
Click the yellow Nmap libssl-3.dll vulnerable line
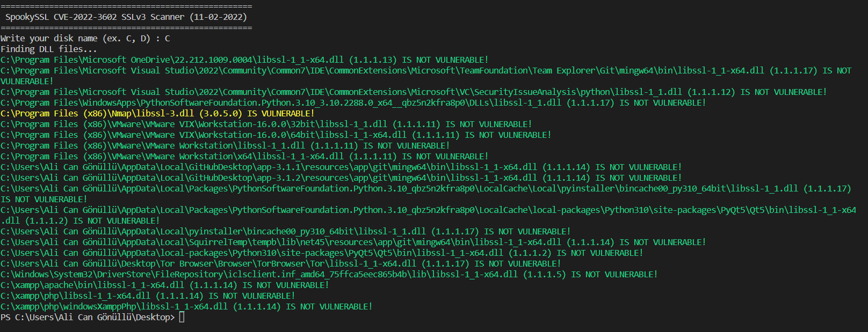click(157, 114)
